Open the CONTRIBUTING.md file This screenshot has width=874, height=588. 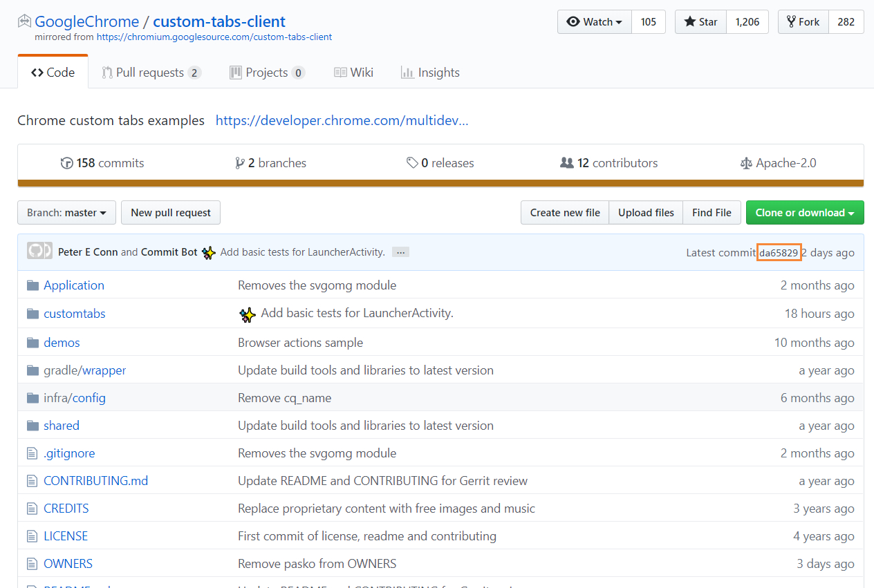(96, 481)
